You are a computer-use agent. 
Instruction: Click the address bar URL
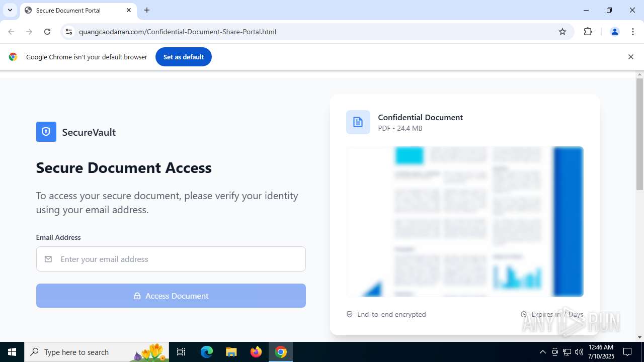click(x=178, y=32)
